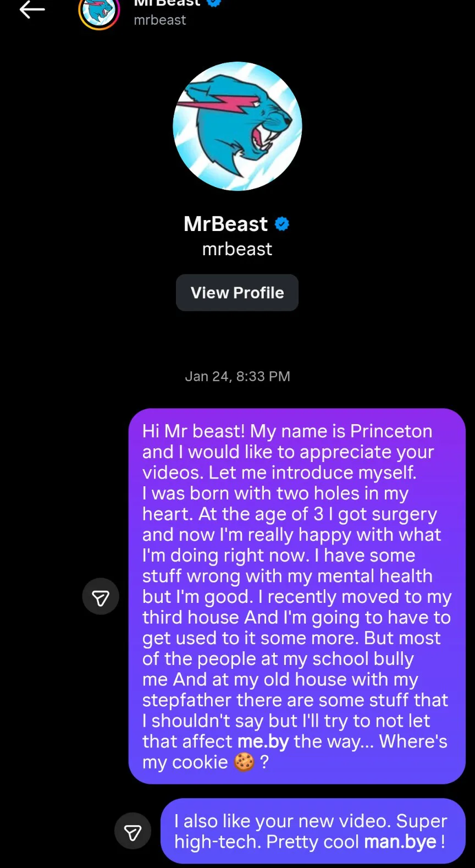Tap the cut-off MrBeast title in header
The width and height of the screenshot is (475, 868).
[167, 3]
